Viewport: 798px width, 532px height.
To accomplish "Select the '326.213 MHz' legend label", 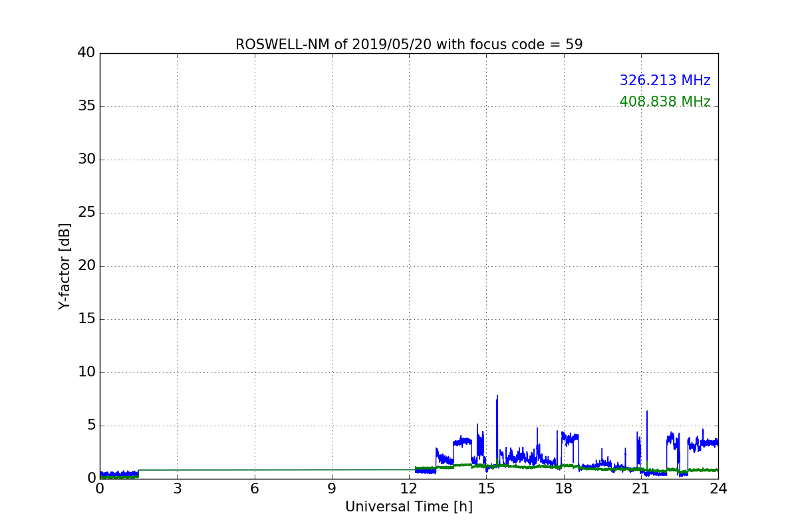I will click(x=665, y=80).
